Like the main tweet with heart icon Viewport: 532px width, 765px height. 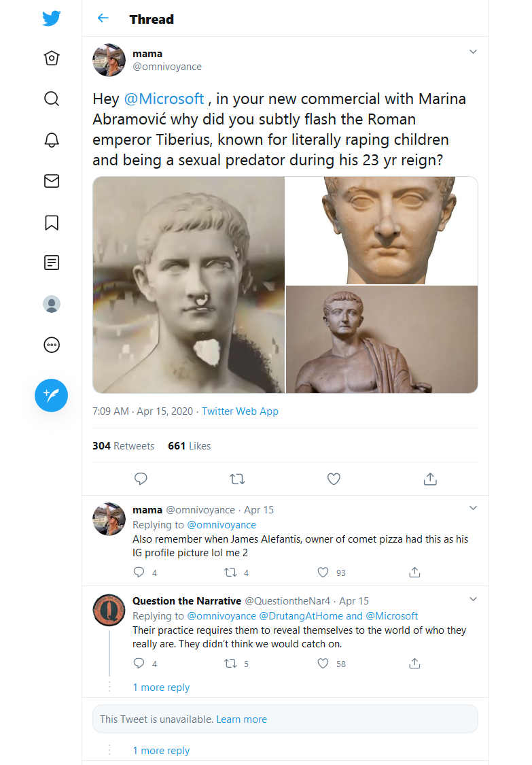click(x=334, y=479)
